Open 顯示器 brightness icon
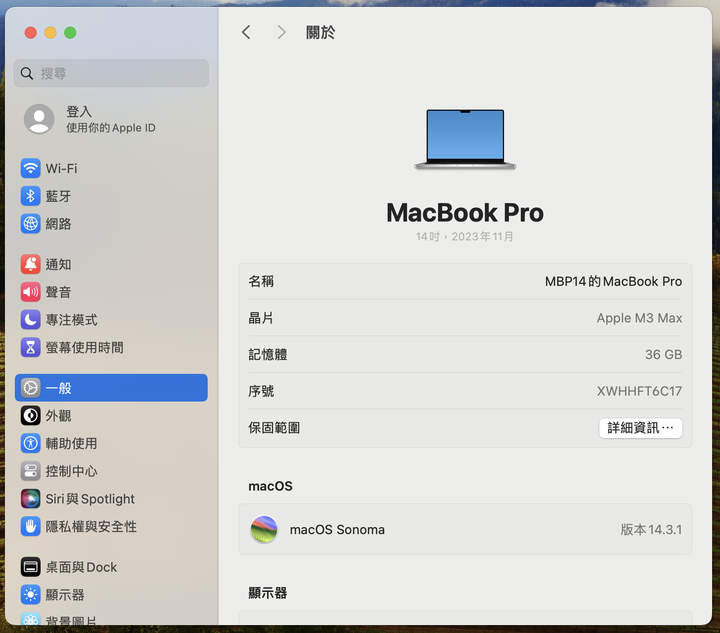This screenshot has width=720, height=633. [x=30, y=594]
